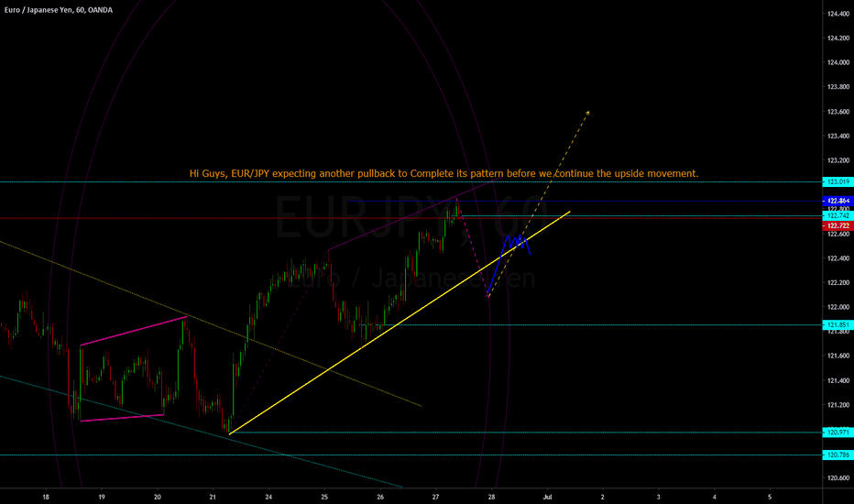This screenshot has width=854, height=504.
Task: Click date 18 on the time axis
Action: 46,497
